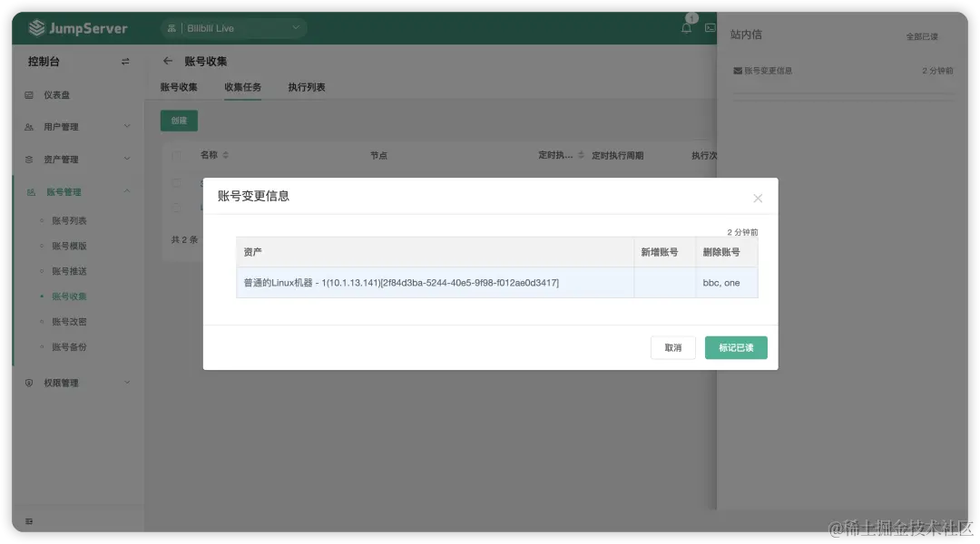Screen dimensions: 980x544
Task: Collapse the 账号管理 menu
Action: click(x=78, y=191)
